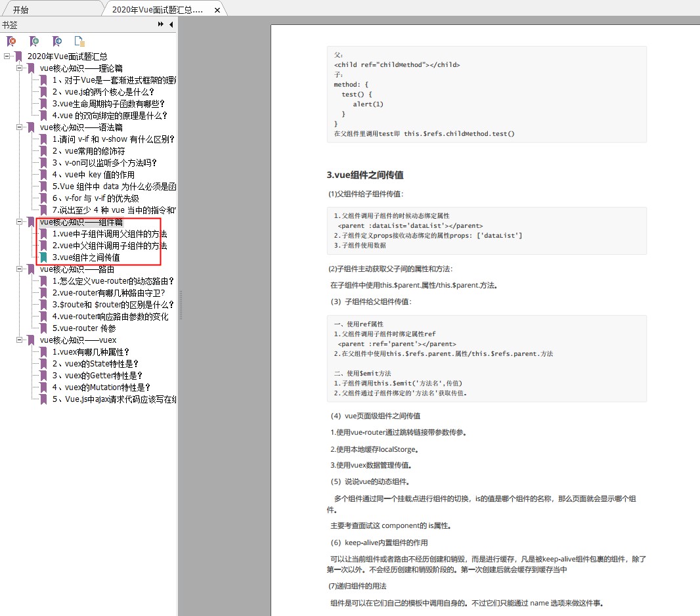
Task: Click the add bookmark icon
Action: point(34,41)
